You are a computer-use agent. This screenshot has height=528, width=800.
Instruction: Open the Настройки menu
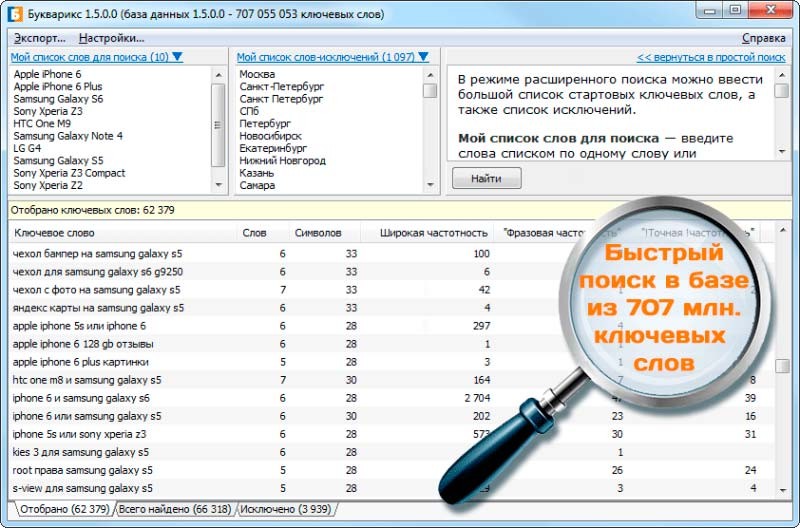111,38
